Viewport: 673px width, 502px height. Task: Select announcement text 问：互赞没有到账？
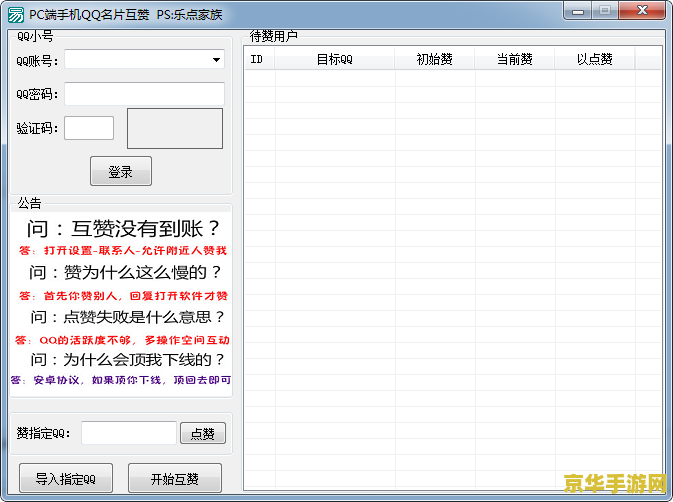(124, 228)
